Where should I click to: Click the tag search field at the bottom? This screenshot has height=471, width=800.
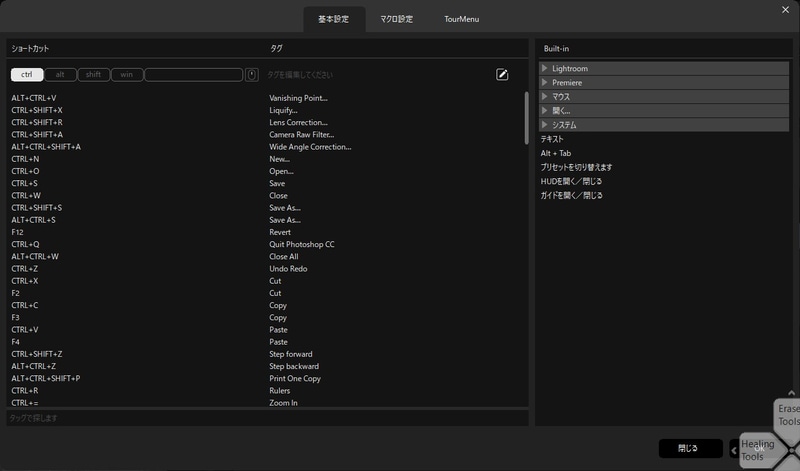[x=267, y=418]
